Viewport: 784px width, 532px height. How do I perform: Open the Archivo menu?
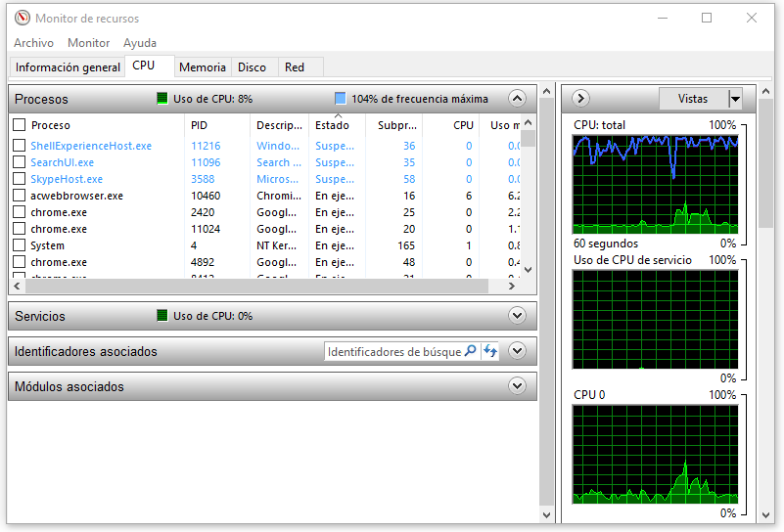coord(33,43)
